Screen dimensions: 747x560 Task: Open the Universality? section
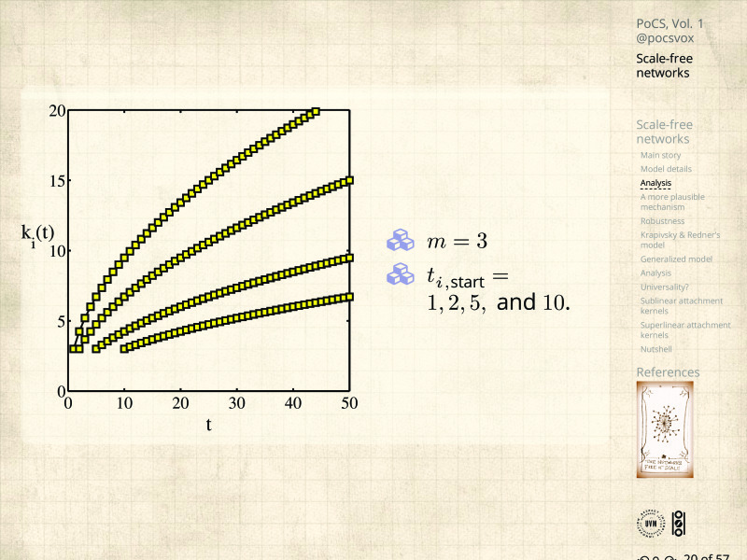tap(665, 287)
